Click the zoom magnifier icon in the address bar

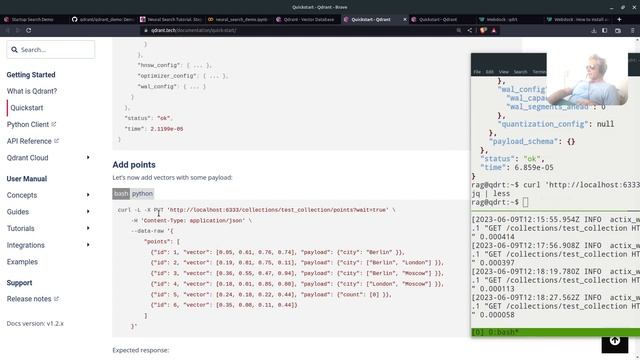tap(459, 30)
